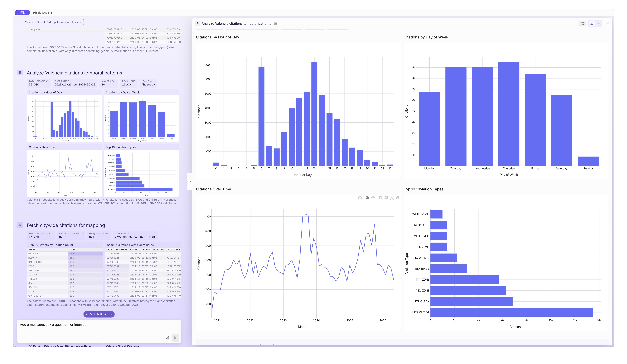Click the hour 13 bar in the hourly chart

314,114
